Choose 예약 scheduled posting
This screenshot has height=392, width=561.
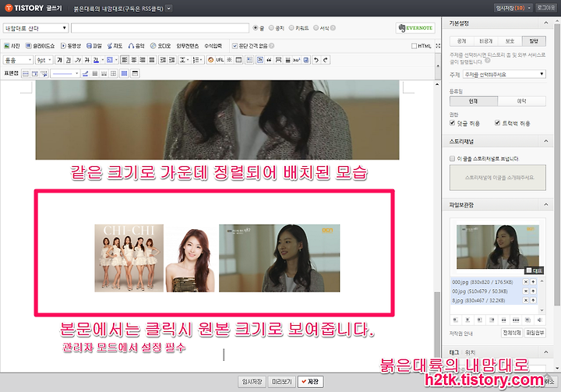[521, 101]
